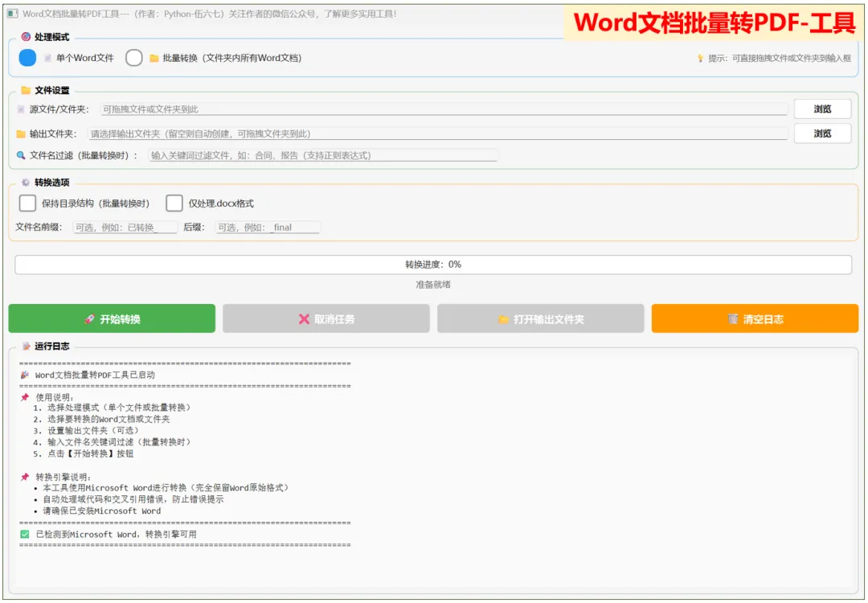Click the folder icon beside 批量转换
Viewport: 868px width, 603px height.
(154, 58)
